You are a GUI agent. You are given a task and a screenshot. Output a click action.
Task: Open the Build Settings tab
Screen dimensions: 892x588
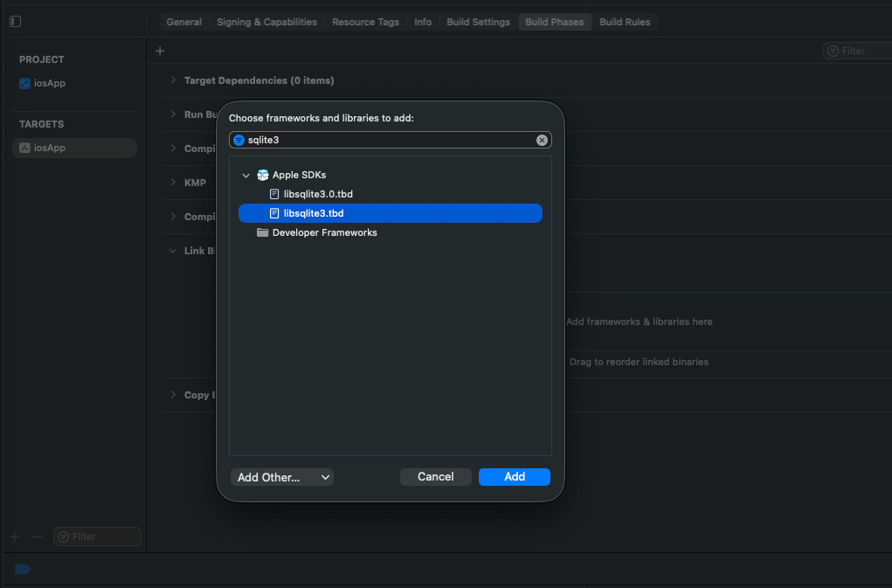click(479, 22)
